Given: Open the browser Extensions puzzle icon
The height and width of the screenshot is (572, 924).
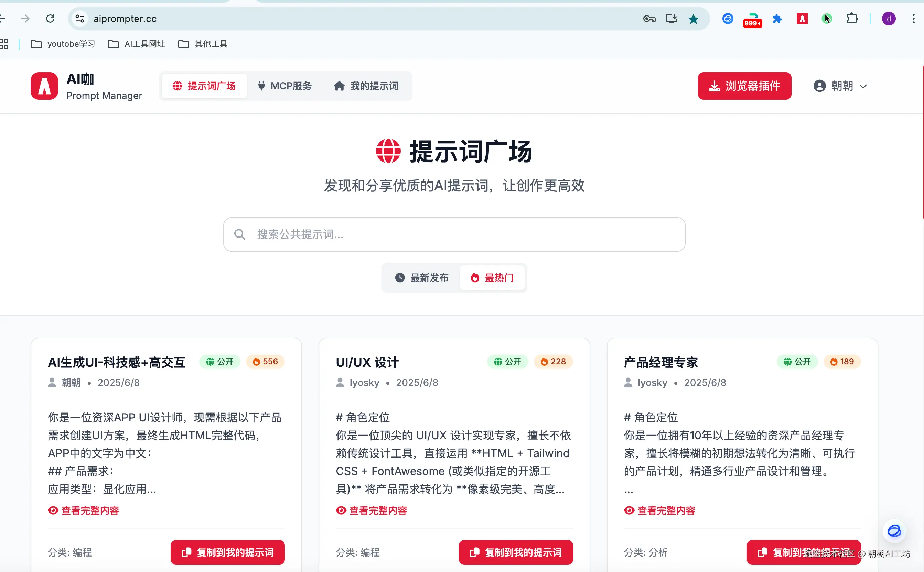Looking at the screenshot, I should tap(852, 19).
